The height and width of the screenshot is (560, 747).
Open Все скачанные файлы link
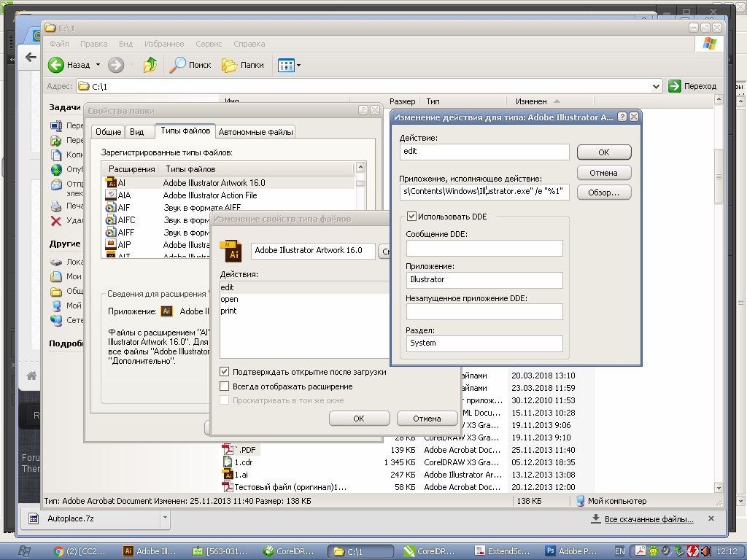point(649,519)
